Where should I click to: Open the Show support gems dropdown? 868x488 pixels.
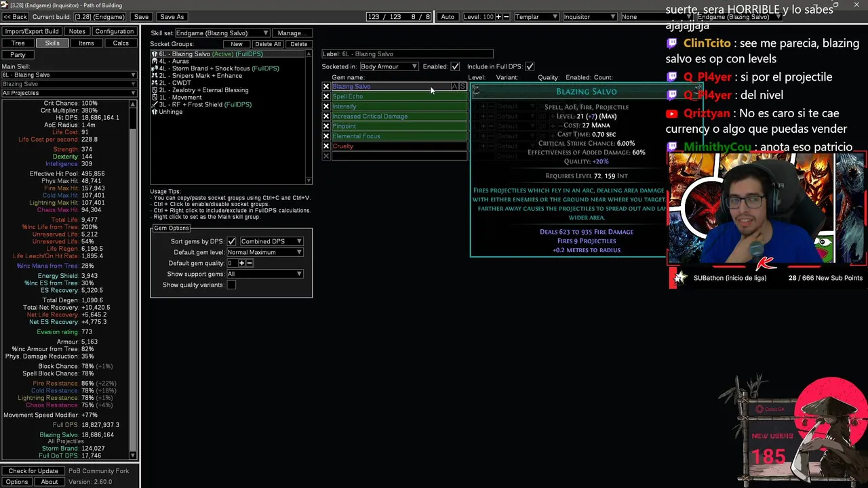click(x=264, y=274)
